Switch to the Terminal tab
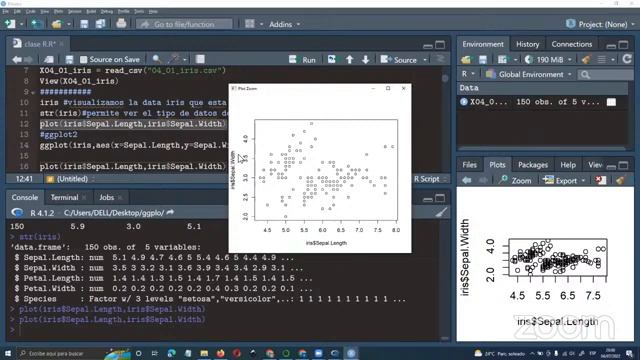 (64, 198)
